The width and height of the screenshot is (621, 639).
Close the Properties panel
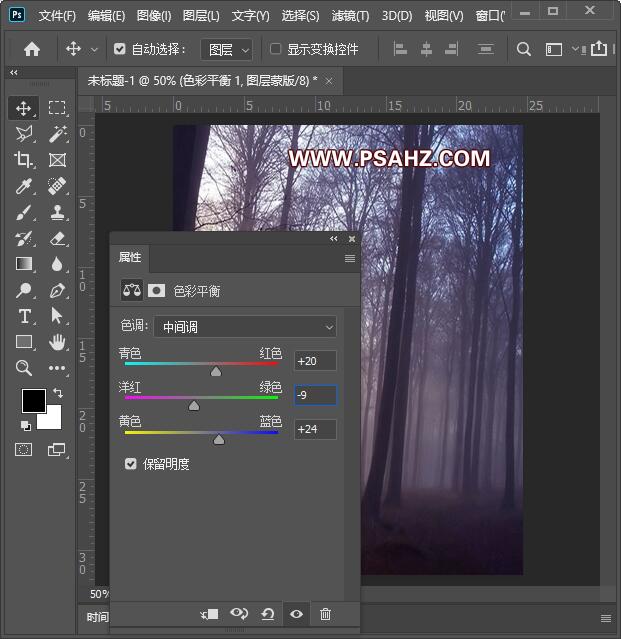point(352,239)
